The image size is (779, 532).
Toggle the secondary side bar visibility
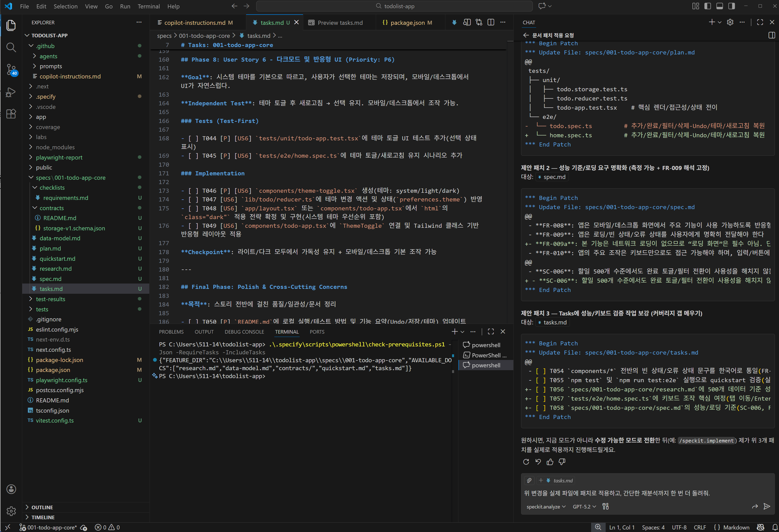(732, 6)
